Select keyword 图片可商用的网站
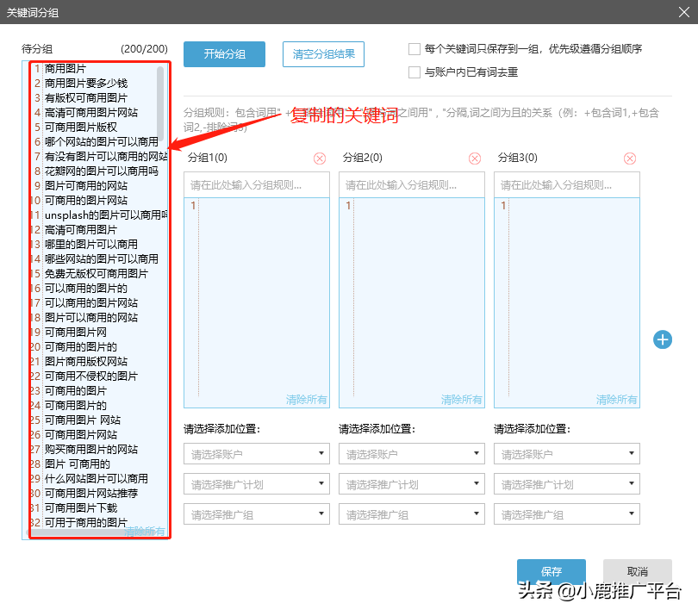The height and width of the screenshot is (616, 698). (x=86, y=186)
